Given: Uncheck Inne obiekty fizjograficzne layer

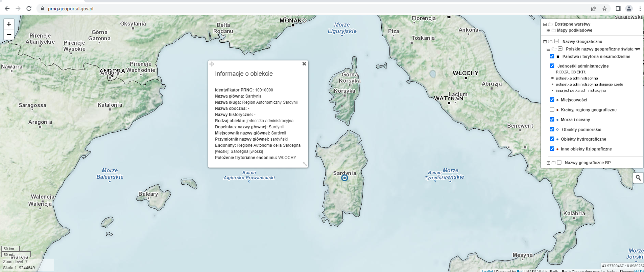Looking at the screenshot, I should [x=552, y=149].
